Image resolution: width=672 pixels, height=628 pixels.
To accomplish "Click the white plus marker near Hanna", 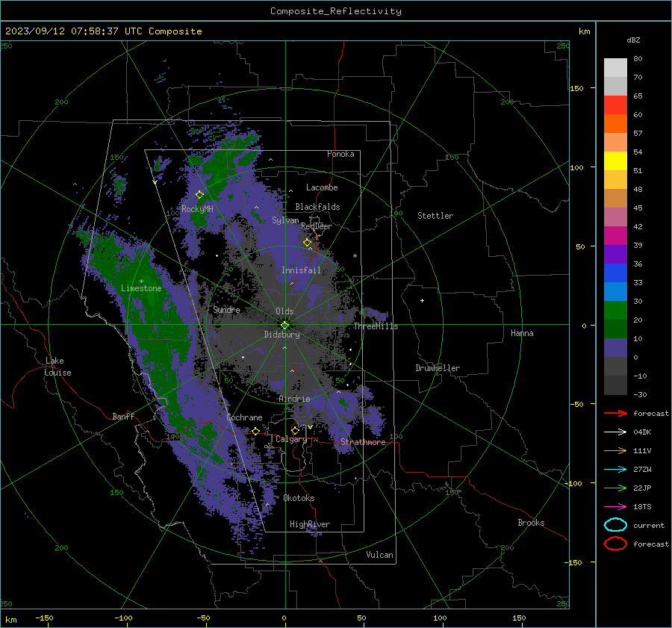I will pyautogui.click(x=422, y=300).
